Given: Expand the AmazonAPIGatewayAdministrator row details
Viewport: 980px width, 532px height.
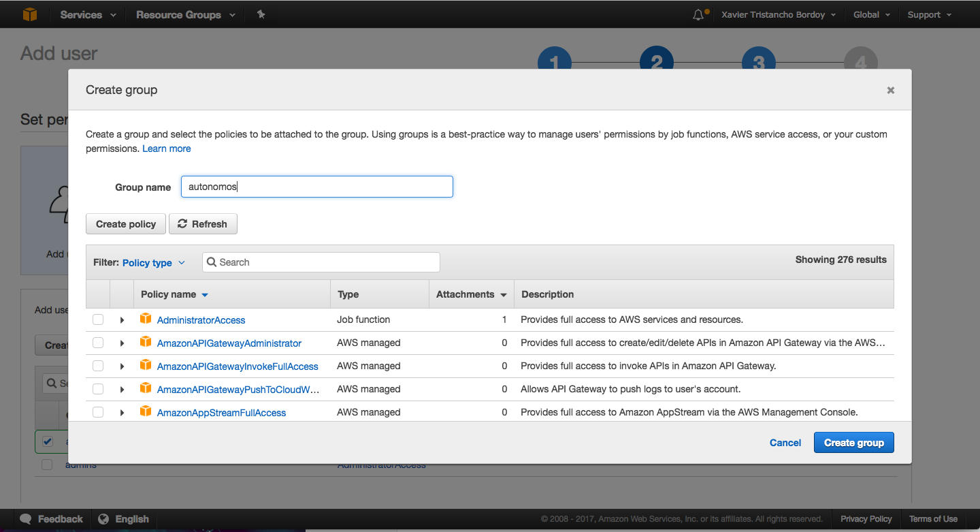Looking at the screenshot, I should pos(122,343).
